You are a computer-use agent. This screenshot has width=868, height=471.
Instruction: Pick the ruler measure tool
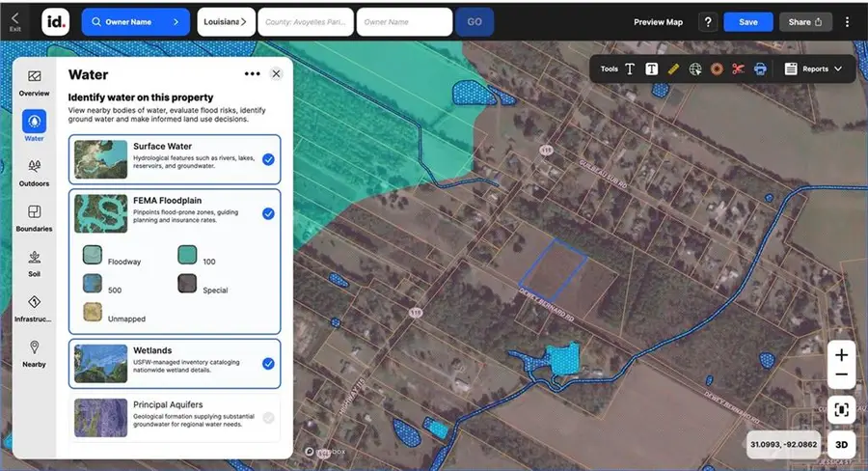click(x=673, y=69)
